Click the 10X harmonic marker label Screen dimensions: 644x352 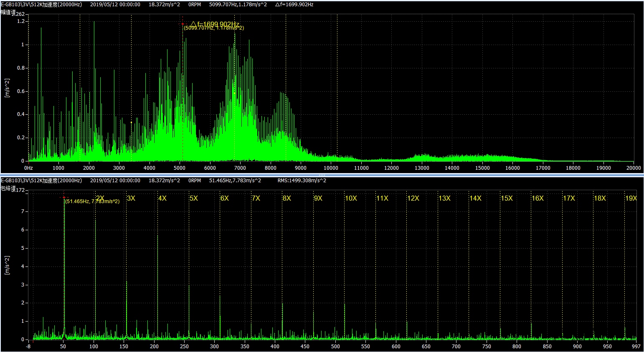click(351, 198)
